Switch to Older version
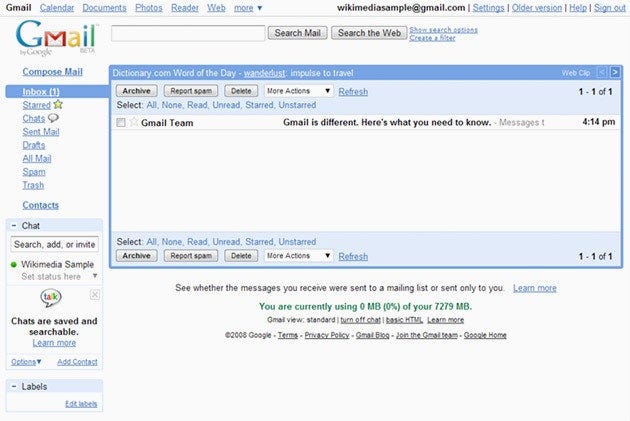This screenshot has width=630, height=421. tap(537, 8)
